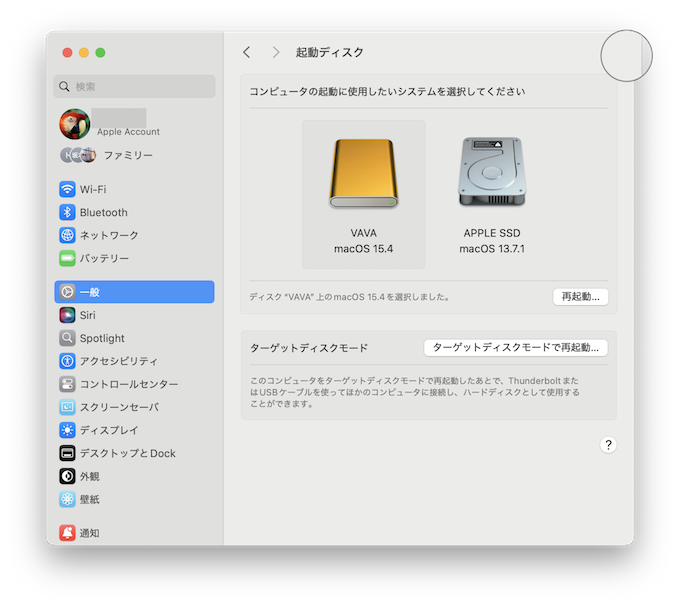This screenshot has width=680, height=606.
Task: Select アクセシビリティ label in sidebar
Action: coord(119,361)
